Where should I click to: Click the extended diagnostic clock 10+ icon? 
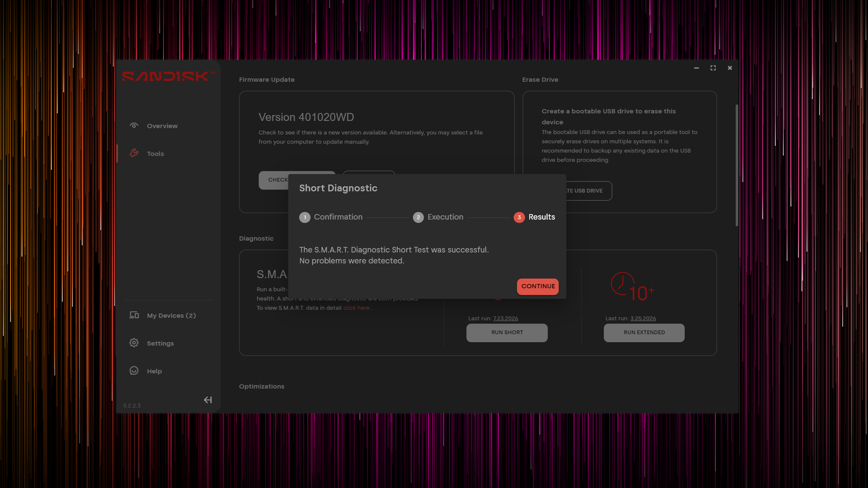coord(632,287)
